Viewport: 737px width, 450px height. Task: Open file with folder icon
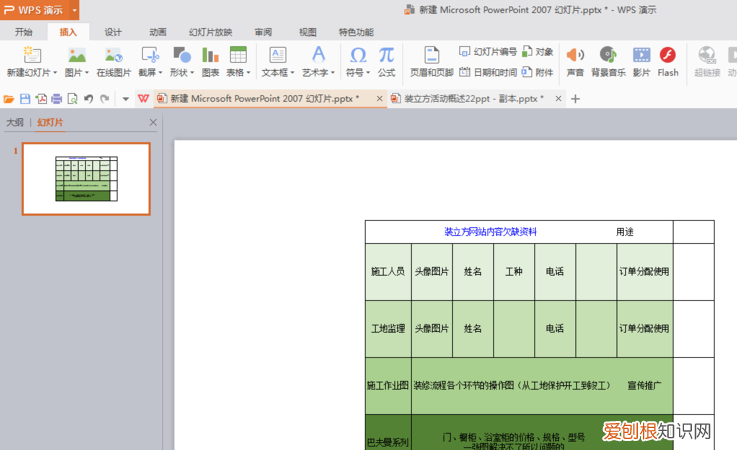(x=9, y=99)
